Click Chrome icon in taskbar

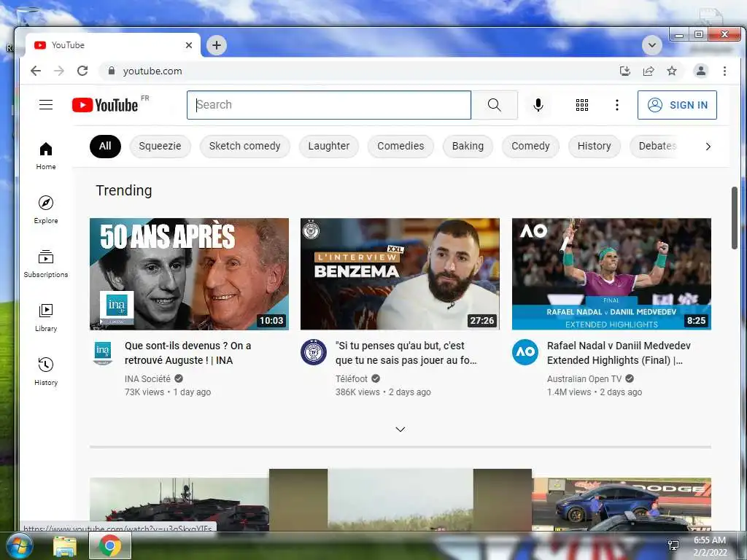(110, 545)
